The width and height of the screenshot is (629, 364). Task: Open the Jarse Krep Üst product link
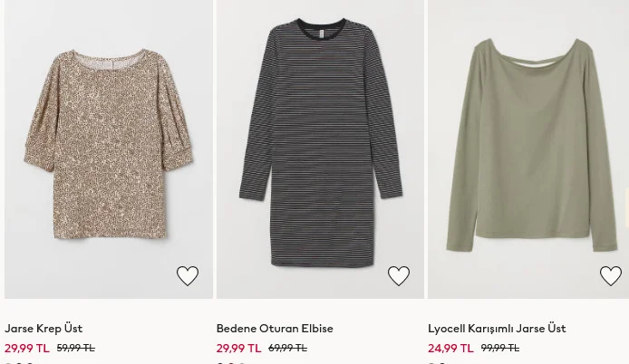pyautogui.click(x=44, y=329)
